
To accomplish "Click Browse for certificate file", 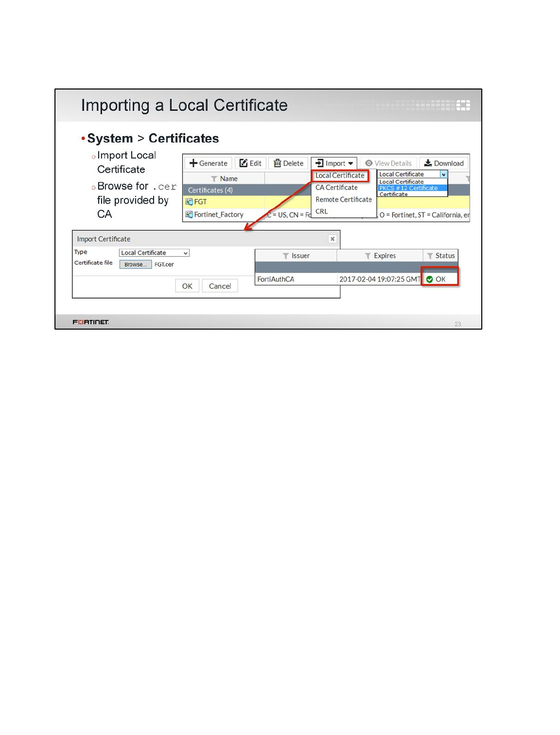I will (x=136, y=264).
